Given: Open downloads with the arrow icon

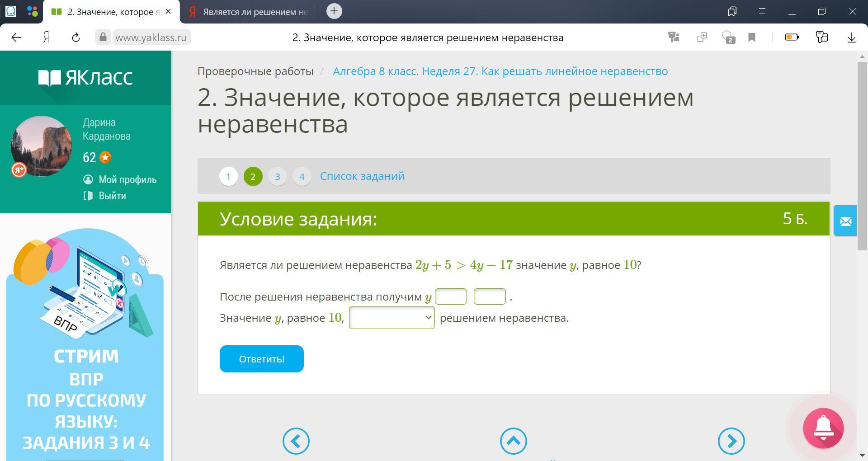Looking at the screenshot, I should 852,37.
